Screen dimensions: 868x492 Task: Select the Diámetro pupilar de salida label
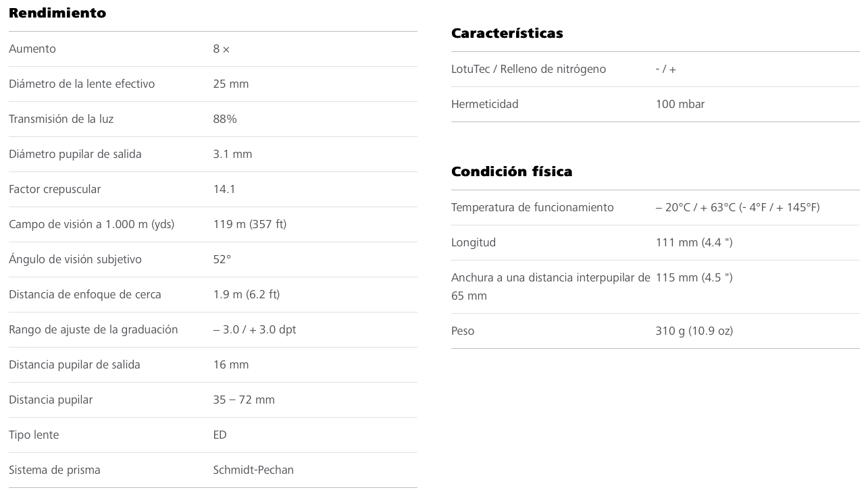[x=75, y=154]
